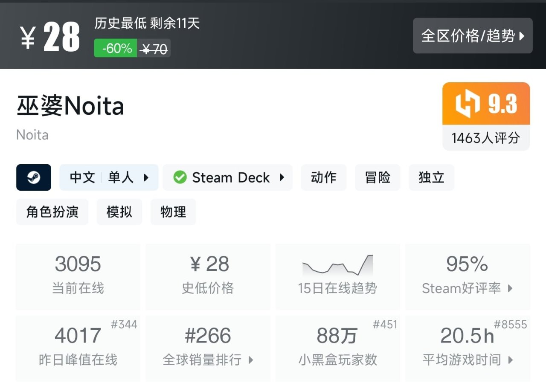Select the 独立 genre tag
This screenshot has height=392, width=546.
click(x=431, y=177)
